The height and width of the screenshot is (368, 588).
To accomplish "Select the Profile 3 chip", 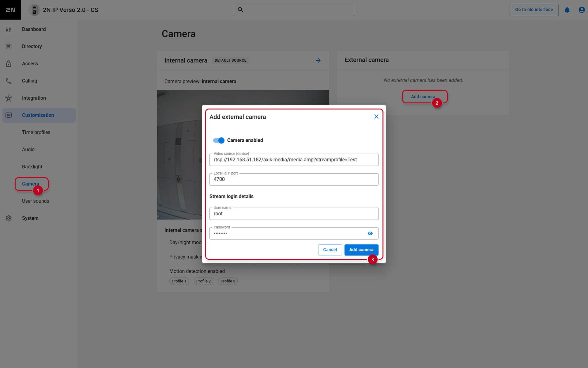I will (x=228, y=281).
